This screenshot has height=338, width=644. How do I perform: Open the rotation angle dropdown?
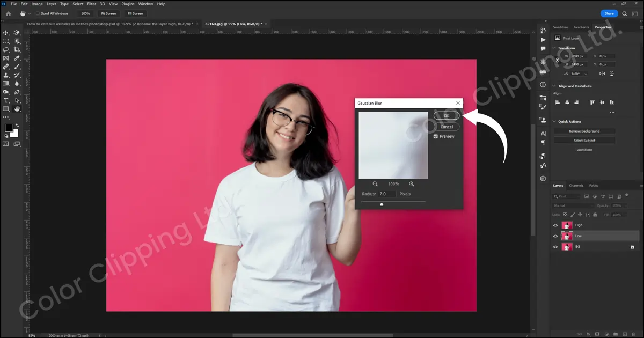585,74
